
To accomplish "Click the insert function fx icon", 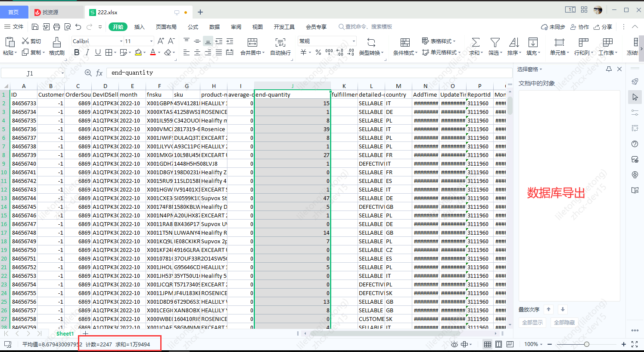I will [x=99, y=73].
